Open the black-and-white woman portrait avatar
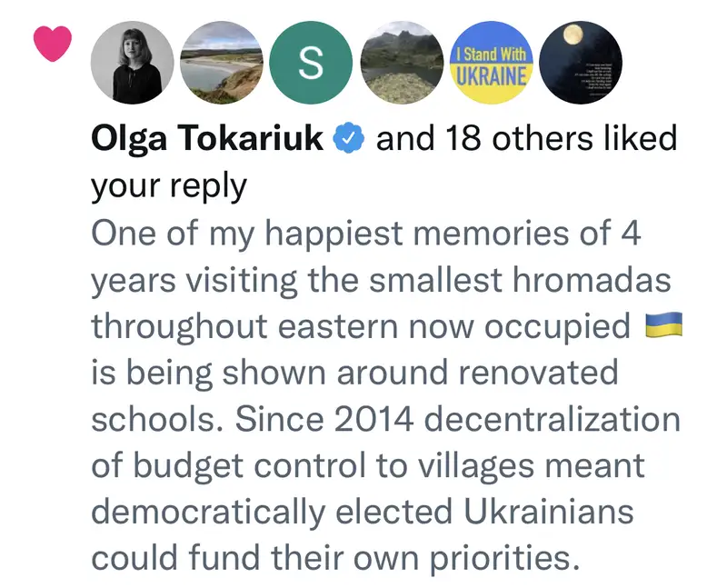The image size is (727, 588). 131,63
